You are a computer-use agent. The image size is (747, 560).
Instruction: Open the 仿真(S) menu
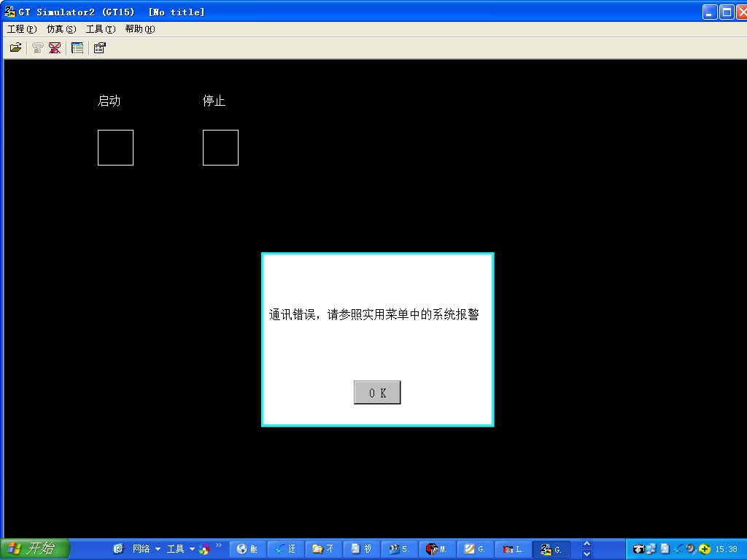pyautogui.click(x=61, y=29)
